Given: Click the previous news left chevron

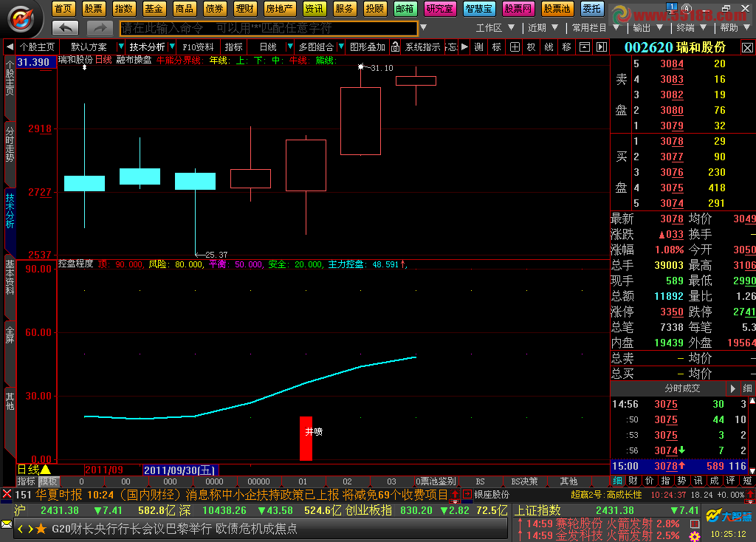Looking at the screenshot, I should [20, 529].
